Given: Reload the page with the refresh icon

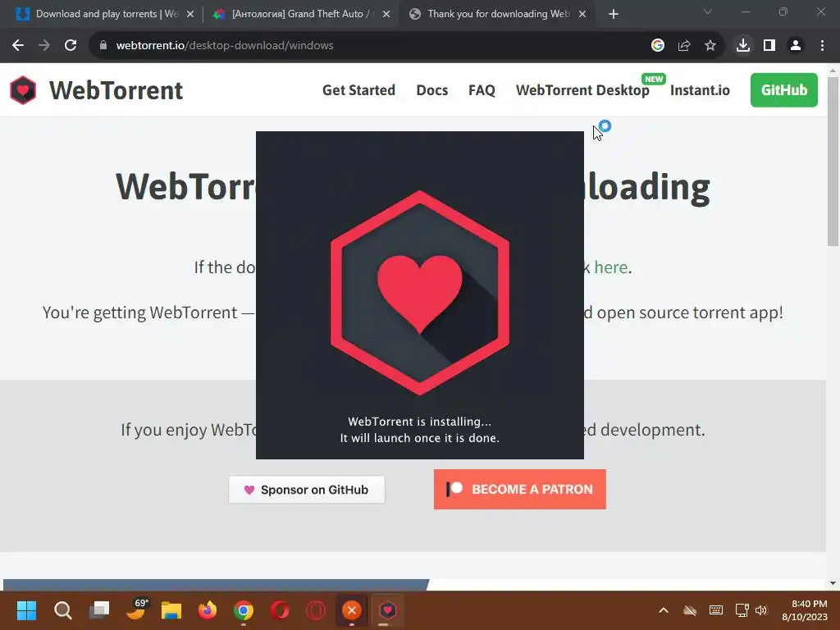Looking at the screenshot, I should pyautogui.click(x=71, y=46).
